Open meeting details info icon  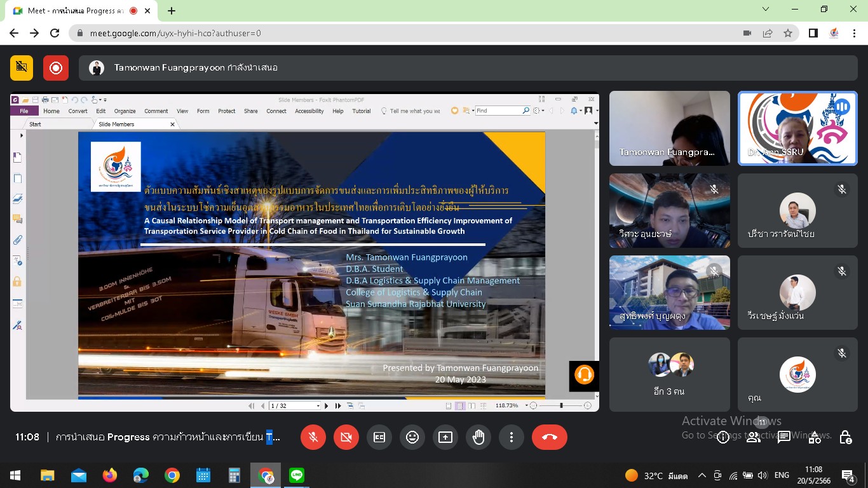point(722,437)
